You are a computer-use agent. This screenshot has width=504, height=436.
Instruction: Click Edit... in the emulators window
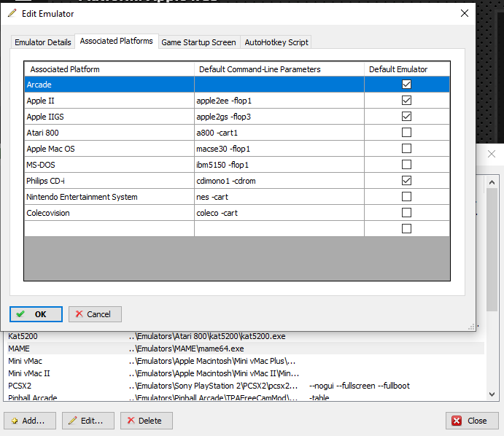pos(88,421)
